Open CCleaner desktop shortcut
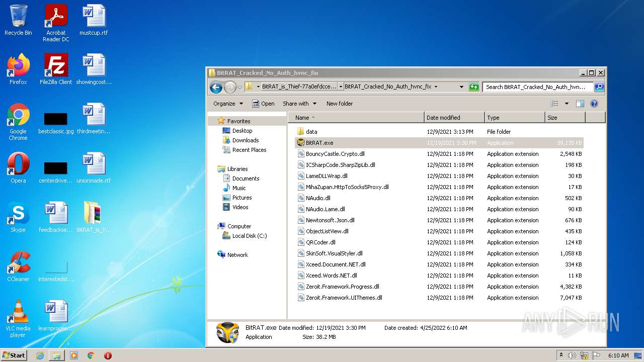This screenshot has height=362, width=644. [18, 266]
